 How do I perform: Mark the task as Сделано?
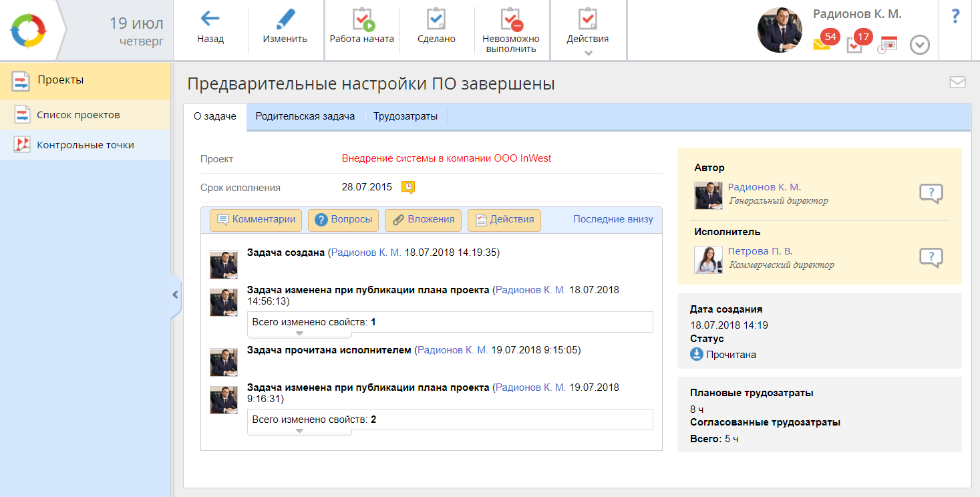436,20
